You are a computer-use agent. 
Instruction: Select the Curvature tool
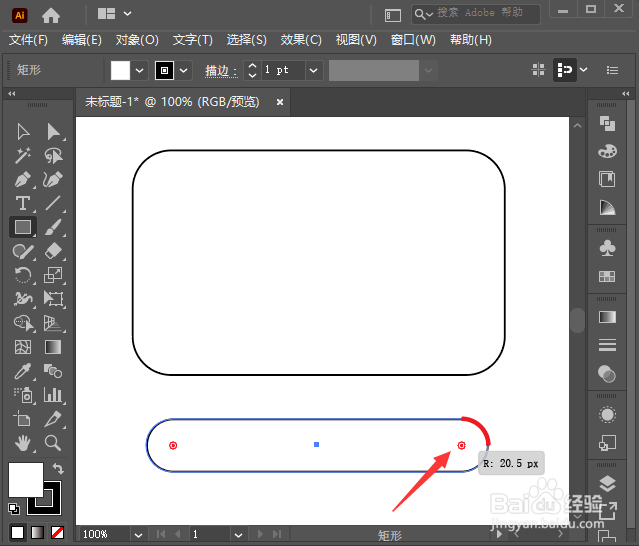(53, 179)
